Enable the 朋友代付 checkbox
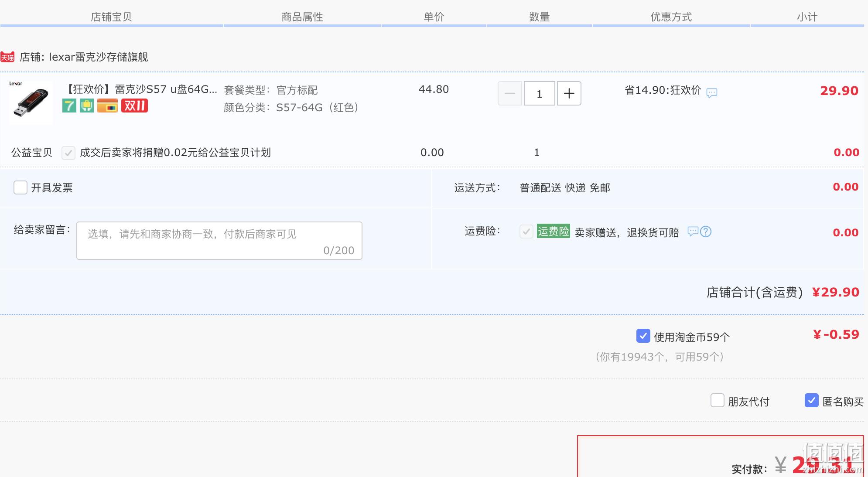This screenshot has height=477, width=868. (x=718, y=400)
